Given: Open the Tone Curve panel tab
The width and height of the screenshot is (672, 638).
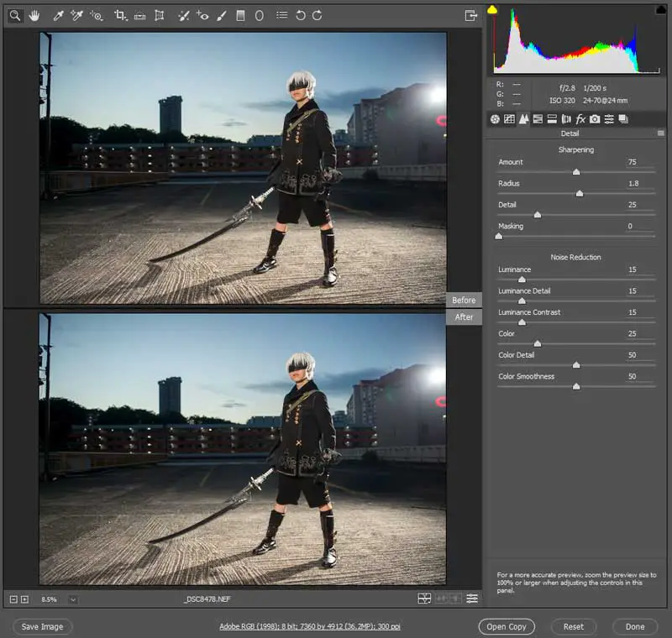Looking at the screenshot, I should 509,119.
